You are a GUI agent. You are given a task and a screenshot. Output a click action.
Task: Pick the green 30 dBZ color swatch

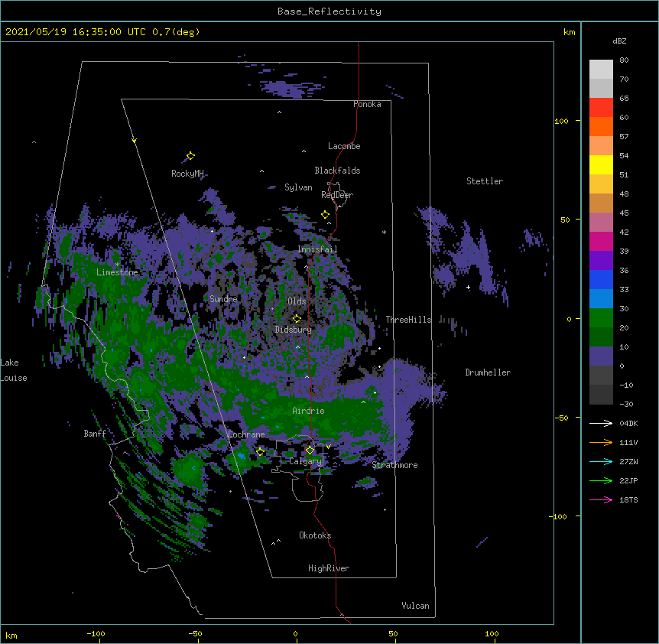pyautogui.click(x=601, y=318)
